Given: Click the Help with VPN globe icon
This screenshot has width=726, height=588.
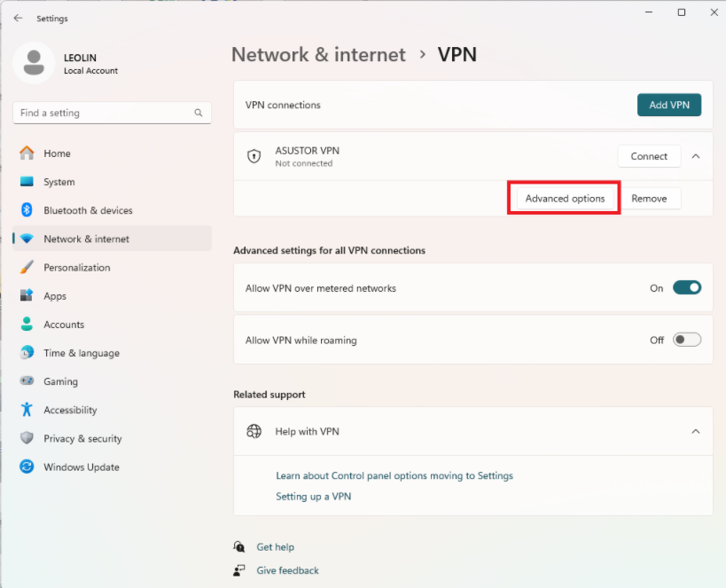Looking at the screenshot, I should [x=254, y=431].
